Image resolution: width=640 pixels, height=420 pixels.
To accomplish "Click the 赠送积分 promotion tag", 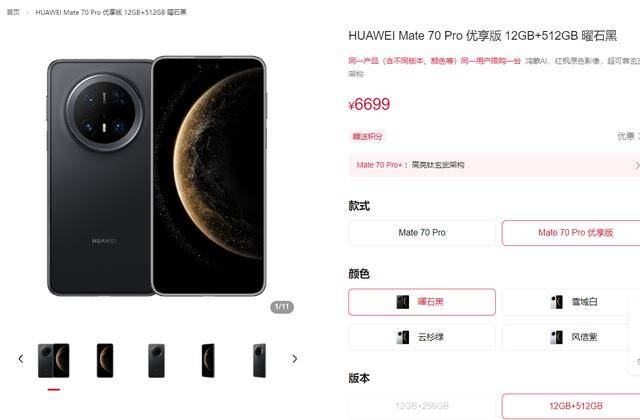I will click(367, 136).
